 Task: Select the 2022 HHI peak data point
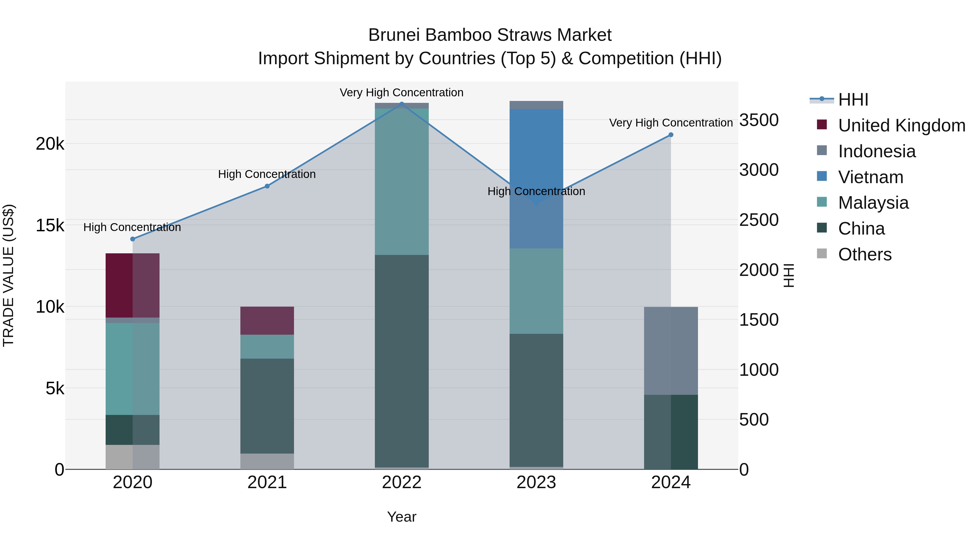point(402,104)
